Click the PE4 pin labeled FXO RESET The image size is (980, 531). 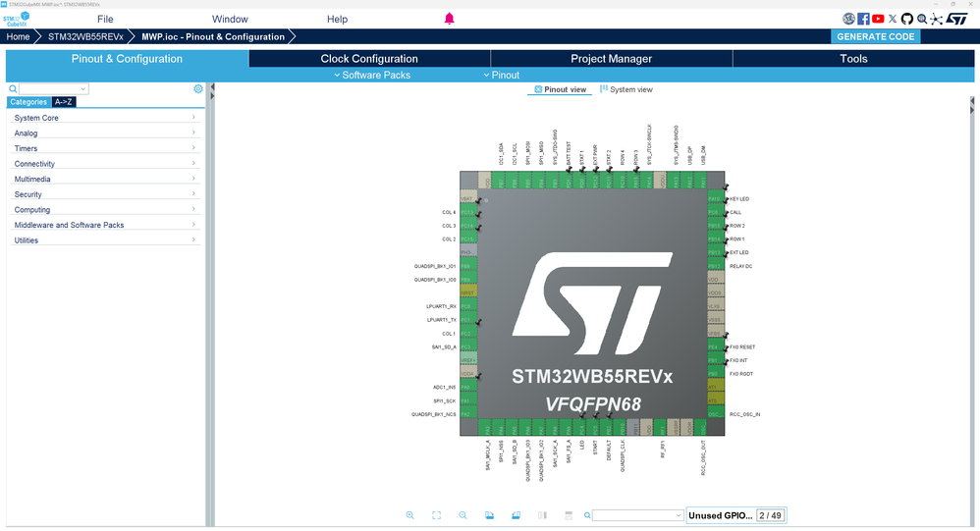coord(716,346)
